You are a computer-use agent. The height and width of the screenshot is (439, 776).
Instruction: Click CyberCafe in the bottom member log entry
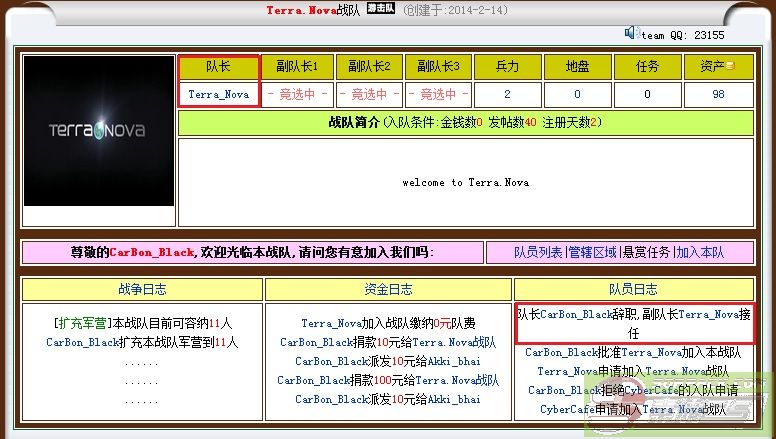pyautogui.click(x=567, y=409)
